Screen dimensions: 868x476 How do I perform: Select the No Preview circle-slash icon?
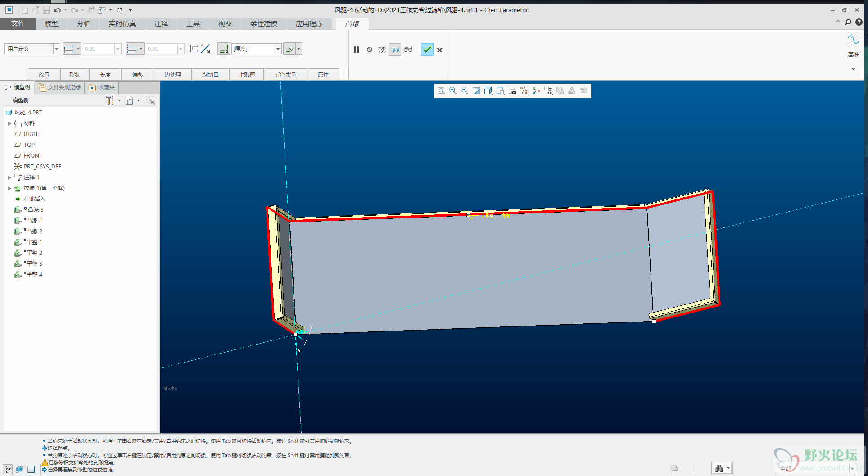370,50
